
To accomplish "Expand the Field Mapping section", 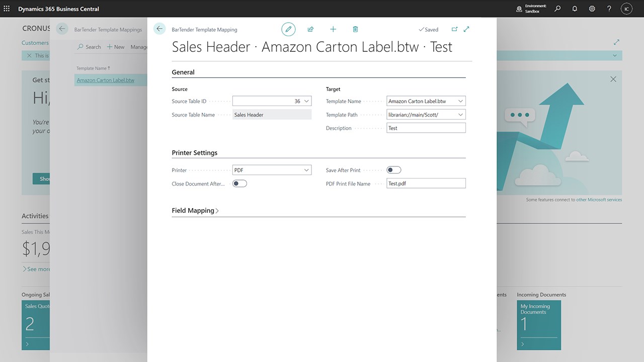I will click(x=195, y=211).
